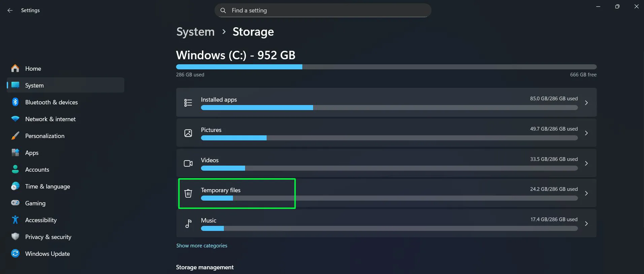Click the Installed apps list icon
The height and width of the screenshot is (274, 644).
[x=188, y=103]
